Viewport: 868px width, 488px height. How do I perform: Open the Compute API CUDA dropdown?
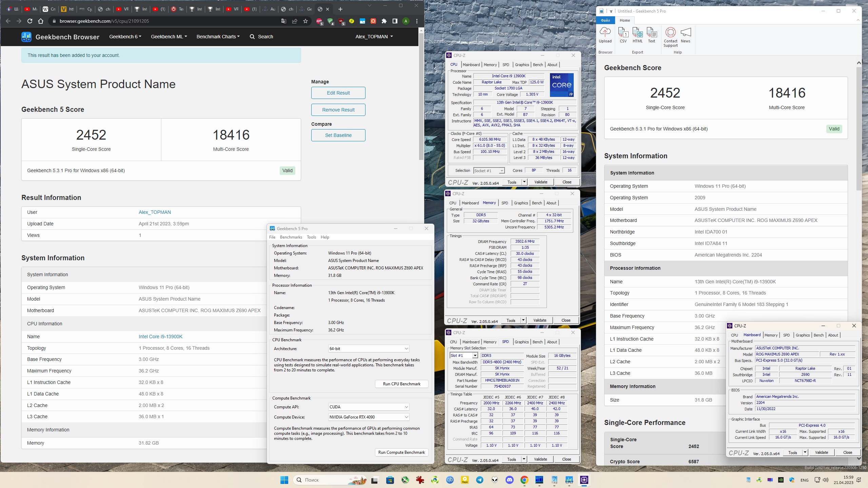(369, 407)
